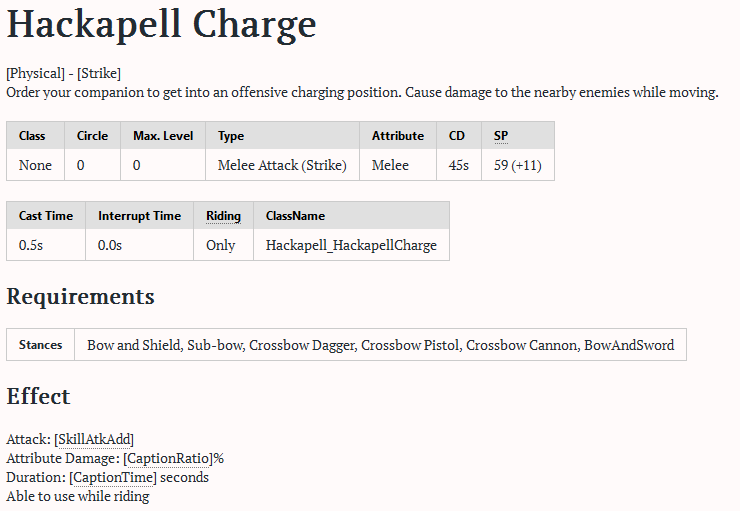The height and width of the screenshot is (511, 740).
Task: Click the CD cooldown header
Action: (x=457, y=136)
